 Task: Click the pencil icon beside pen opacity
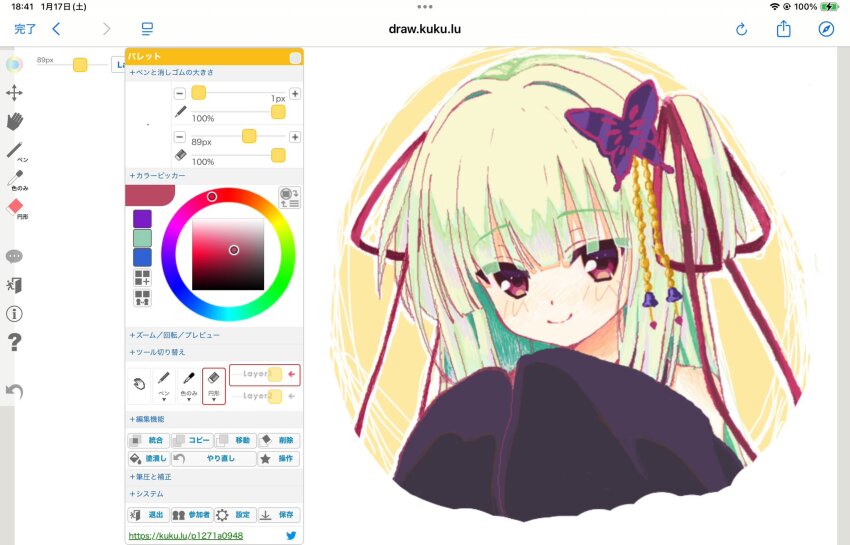coord(181,112)
